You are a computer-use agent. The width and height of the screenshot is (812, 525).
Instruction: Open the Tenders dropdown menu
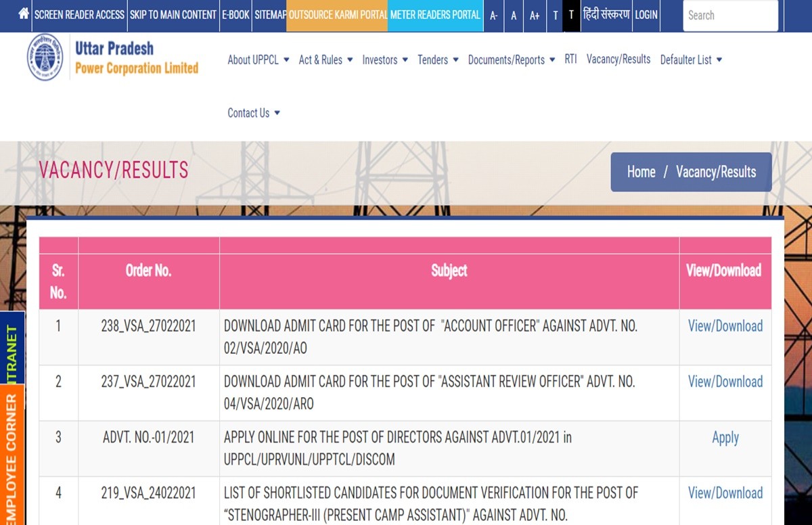click(x=438, y=60)
